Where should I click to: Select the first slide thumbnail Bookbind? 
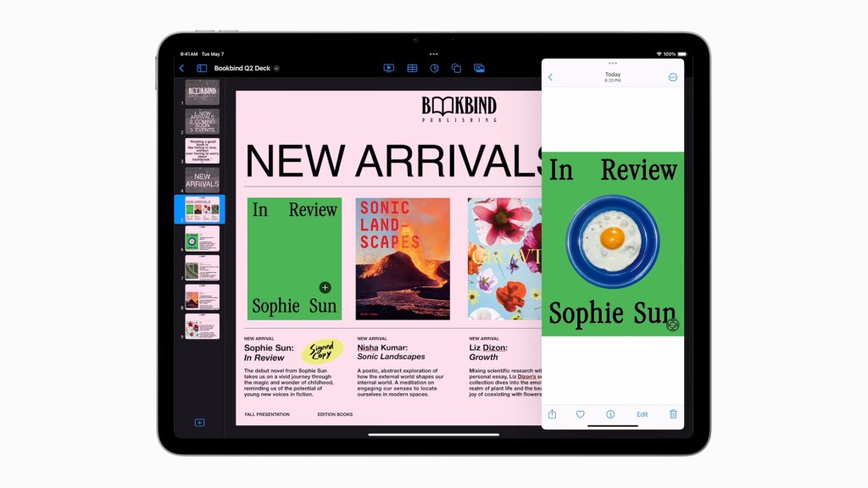(x=203, y=91)
